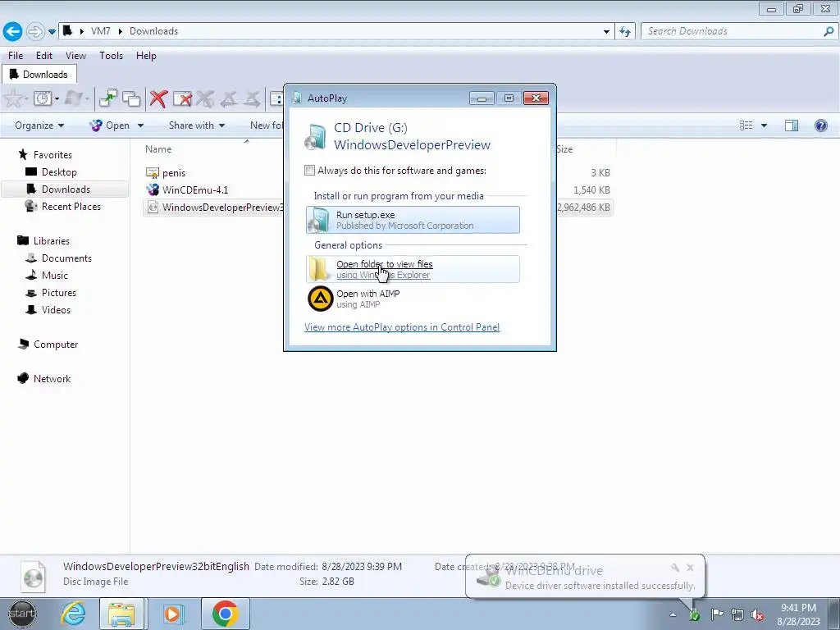
Task: Open the Edit menu
Action: tap(44, 56)
